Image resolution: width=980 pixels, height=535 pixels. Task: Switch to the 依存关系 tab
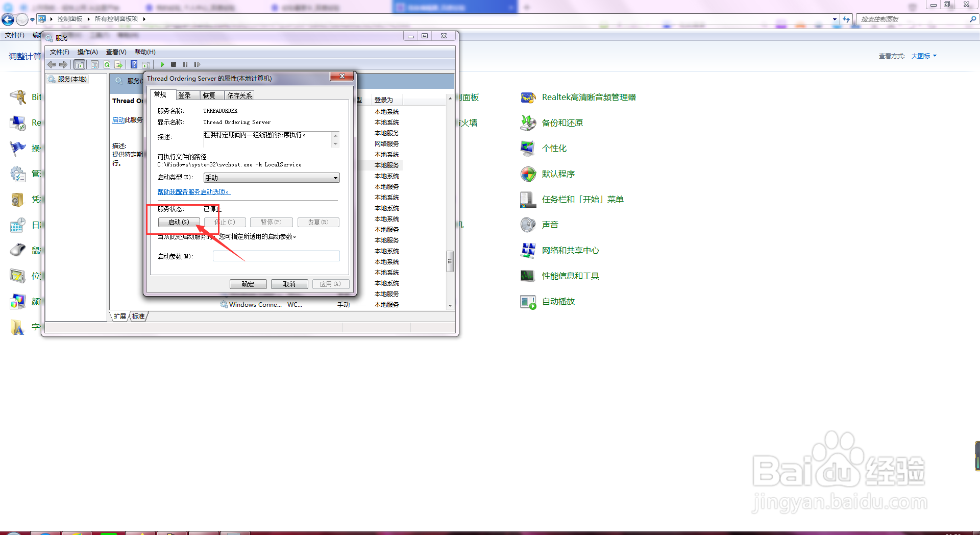[x=239, y=95]
